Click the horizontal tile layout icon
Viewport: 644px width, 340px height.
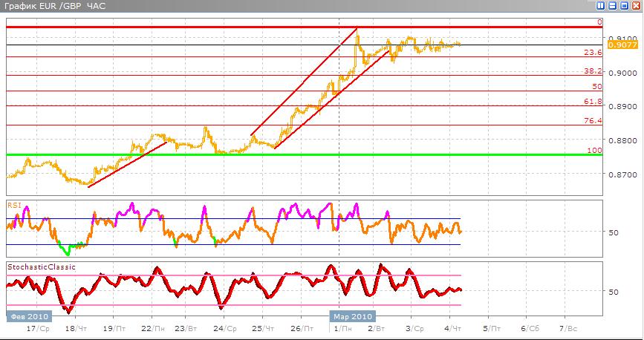click(612, 6)
